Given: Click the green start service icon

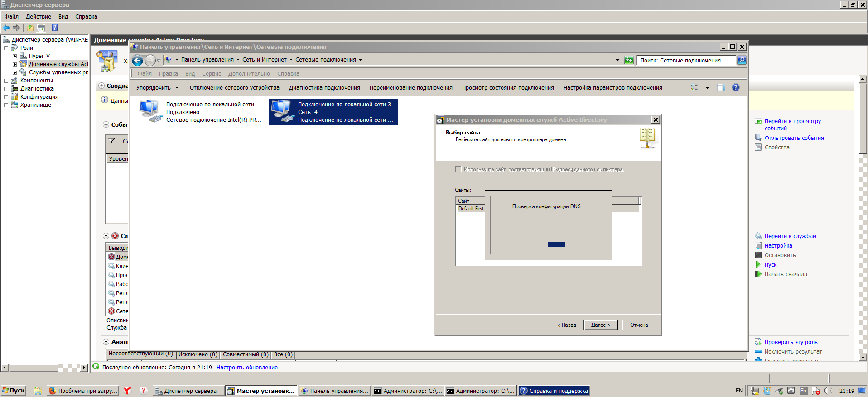Looking at the screenshot, I should (758, 265).
